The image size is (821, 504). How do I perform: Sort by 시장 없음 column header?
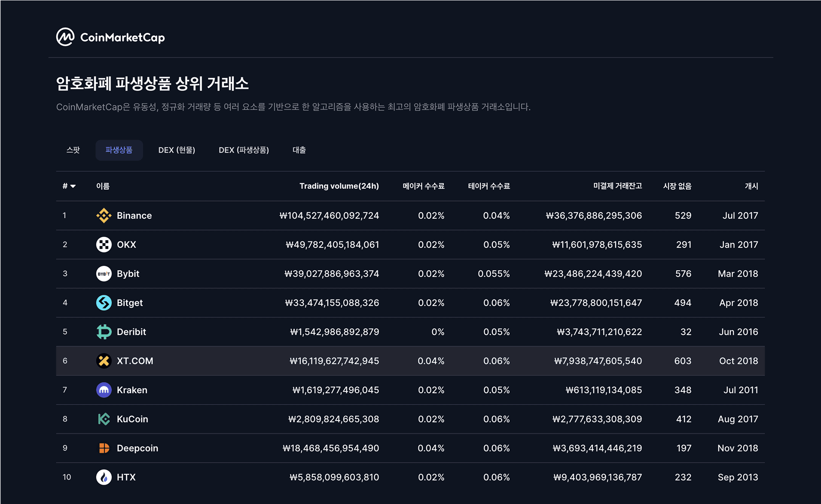point(677,186)
